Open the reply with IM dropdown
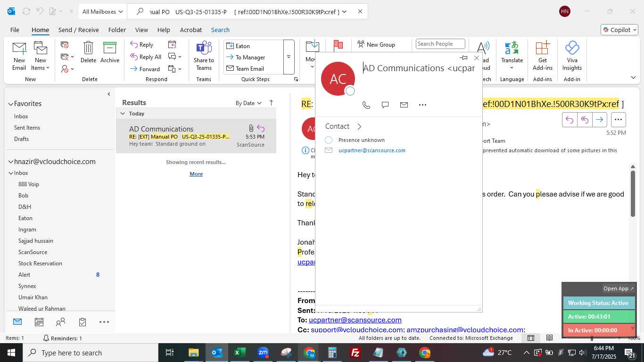This screenshot has height=362, width=644. tap(175, 57)
